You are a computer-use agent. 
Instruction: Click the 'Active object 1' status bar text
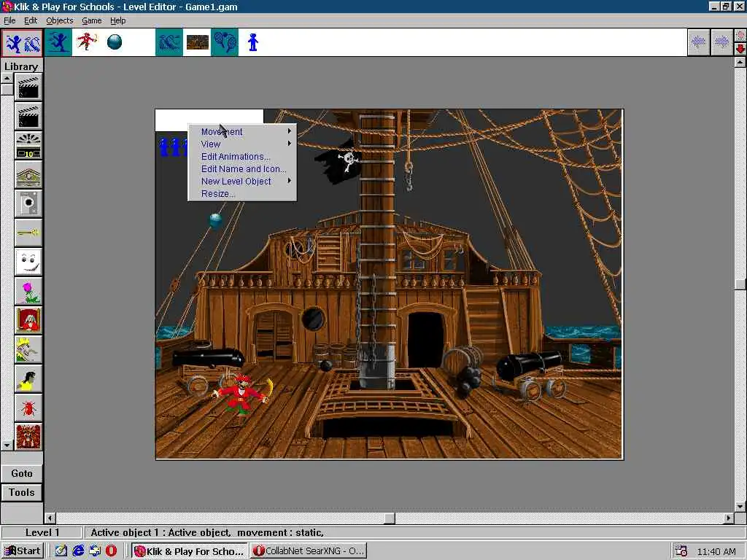point(207,532)
